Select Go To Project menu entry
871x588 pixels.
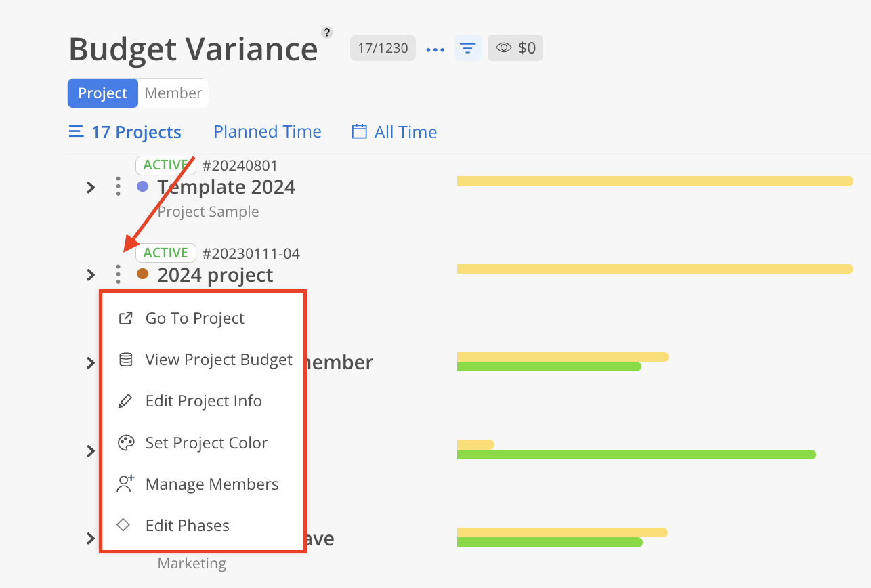coord(195,318)
